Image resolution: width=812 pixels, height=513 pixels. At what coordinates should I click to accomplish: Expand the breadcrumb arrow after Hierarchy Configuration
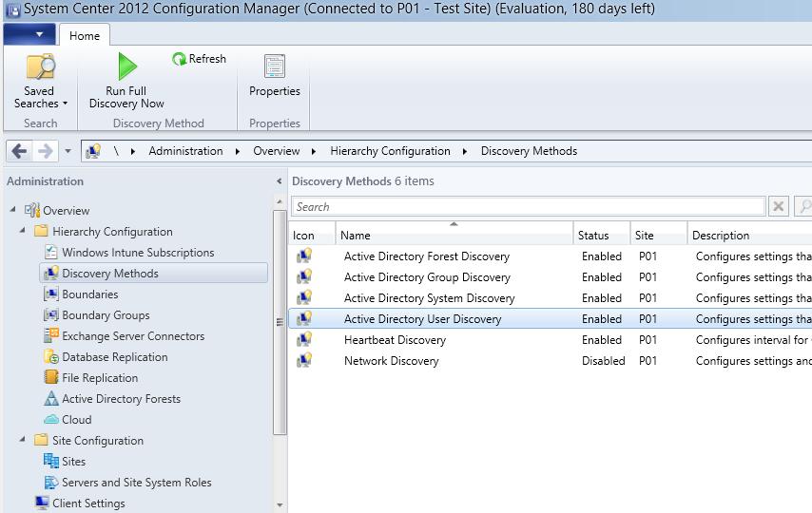(465, 151)
